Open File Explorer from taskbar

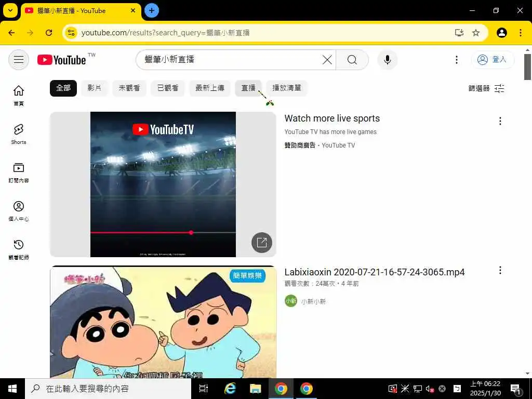click(x=255, y=389)
